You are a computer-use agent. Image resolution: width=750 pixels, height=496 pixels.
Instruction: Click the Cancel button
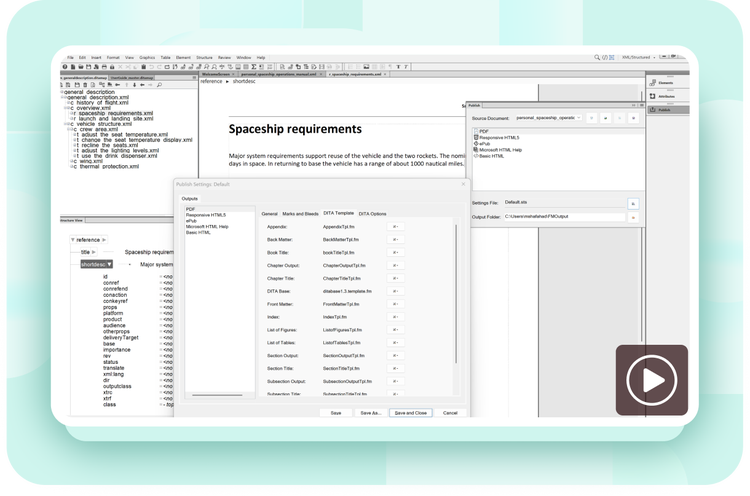tap(450, 413)
